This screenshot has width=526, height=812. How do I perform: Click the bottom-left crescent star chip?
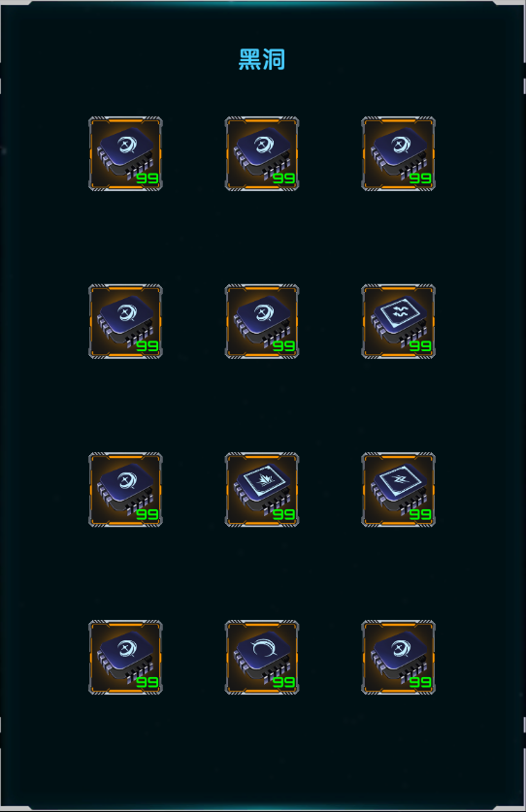[x=125, y=657]
